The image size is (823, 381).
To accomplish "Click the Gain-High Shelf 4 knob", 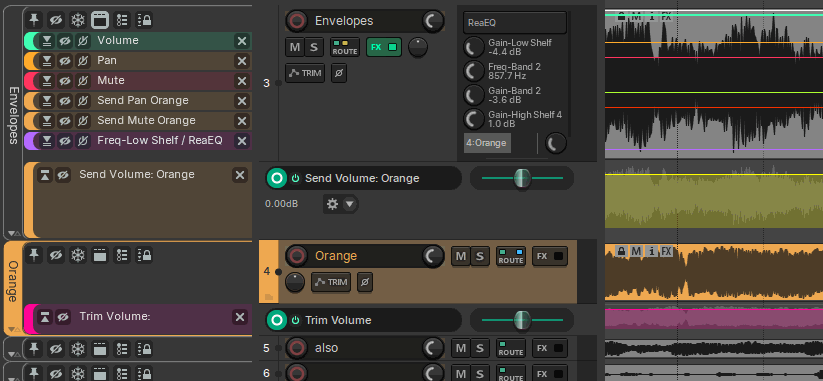I will tap(473, 119).
